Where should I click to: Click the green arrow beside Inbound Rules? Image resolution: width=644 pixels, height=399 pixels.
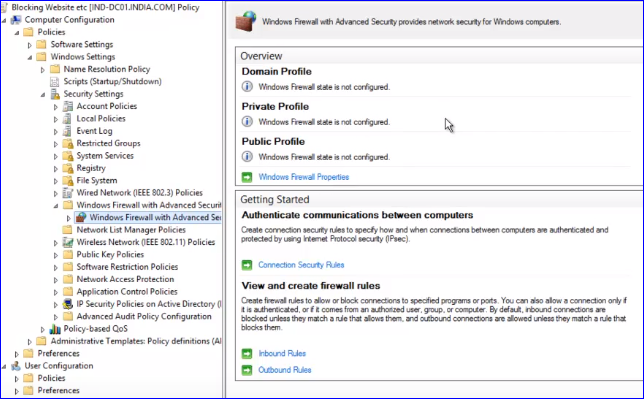point(247,353)
